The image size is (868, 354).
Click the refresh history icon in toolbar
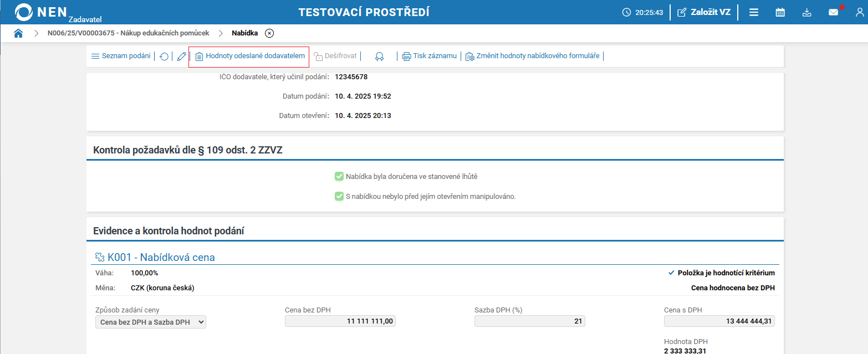164,56
